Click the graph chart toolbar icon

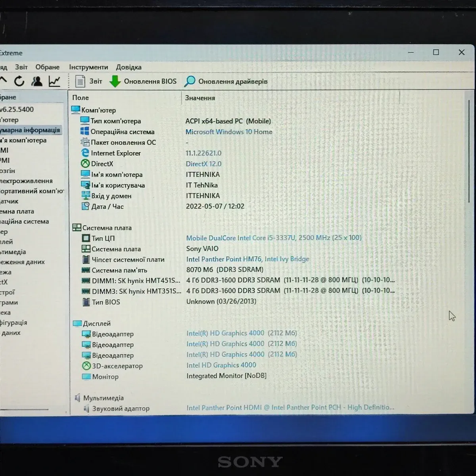pyautogui.click(x=54, y=81)
